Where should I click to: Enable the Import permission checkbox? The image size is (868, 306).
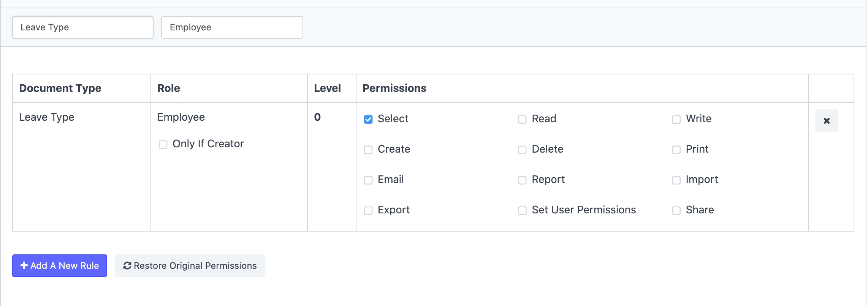tap(676, 180)
